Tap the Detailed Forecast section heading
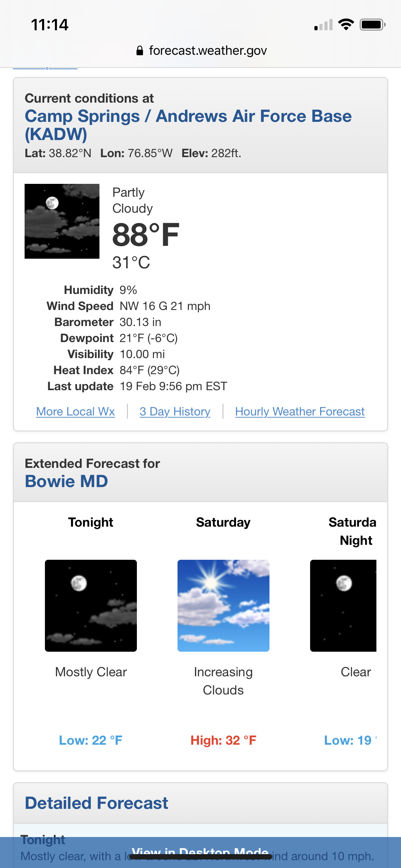 click(96, 803)
